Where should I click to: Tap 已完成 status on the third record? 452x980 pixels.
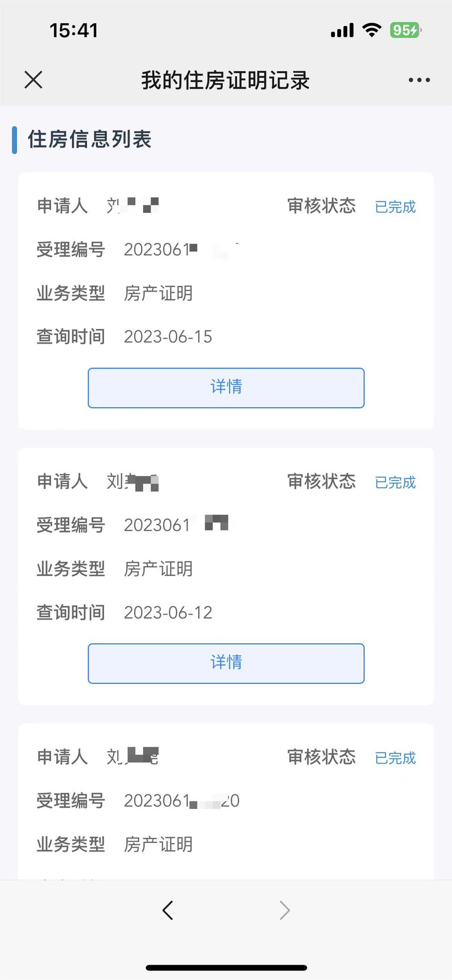(x=395, y=758)
